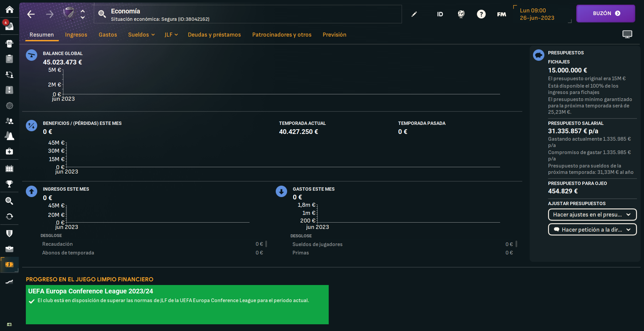Open the 'Hacer petición a la dir...' dropdown
Viewport: 644px width, 331px height.
[592, 230]
